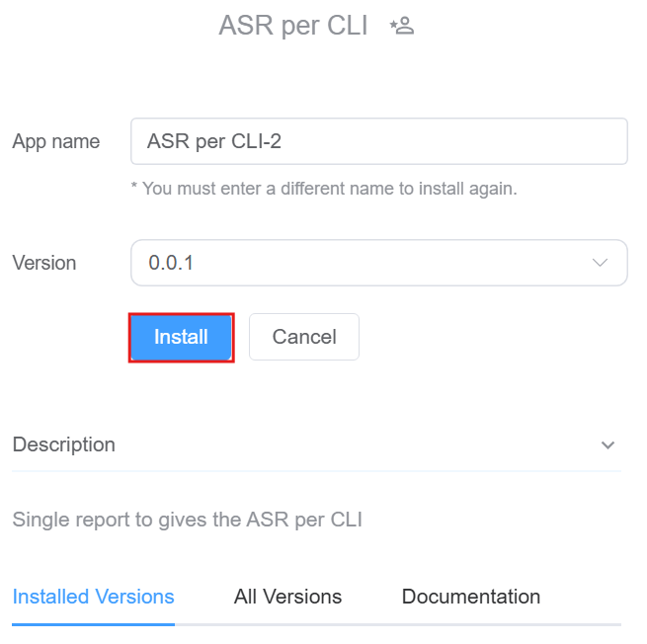Click the add-user icon beside the title
Image resolution: width=647 pixels, height=644 pixels.
pos(401,26)
